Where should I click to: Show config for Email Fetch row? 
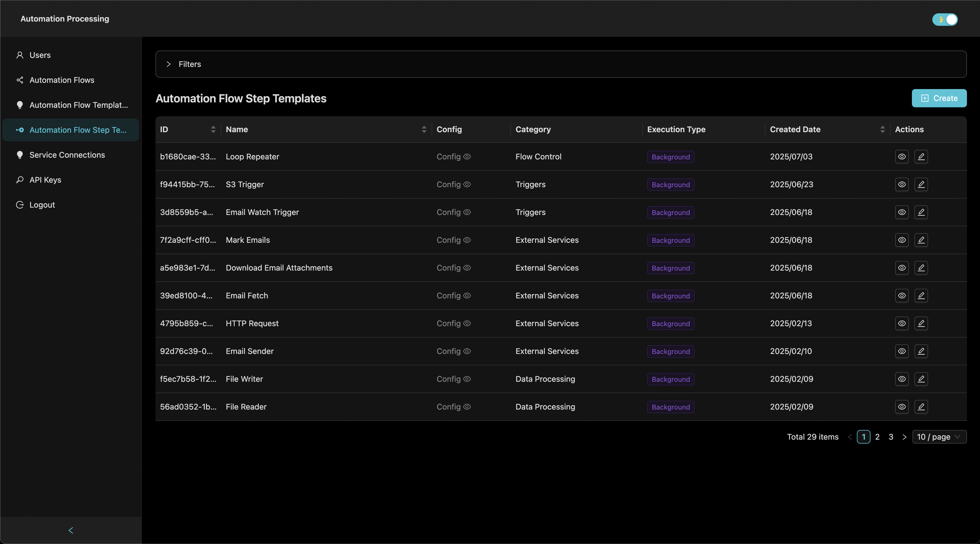pyautogui.click(x=467, y=296)
